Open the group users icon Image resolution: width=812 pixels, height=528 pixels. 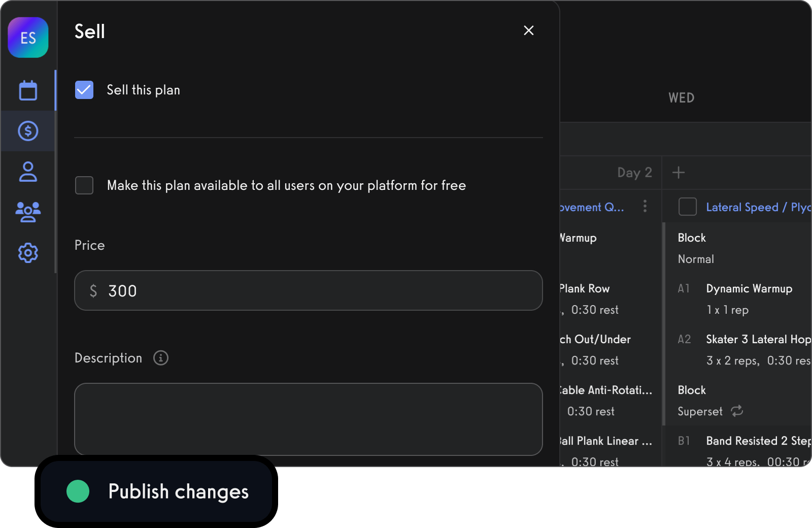pyautogui.click(x=28, y=212)
